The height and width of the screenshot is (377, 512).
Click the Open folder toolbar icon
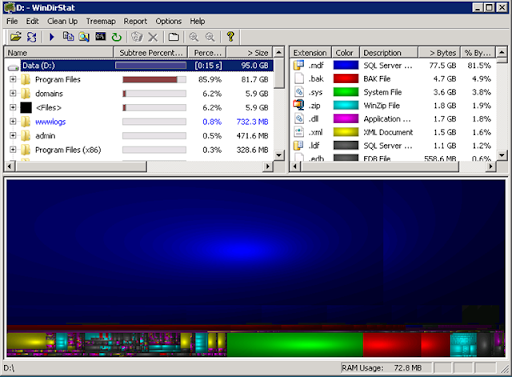[15, 37]
